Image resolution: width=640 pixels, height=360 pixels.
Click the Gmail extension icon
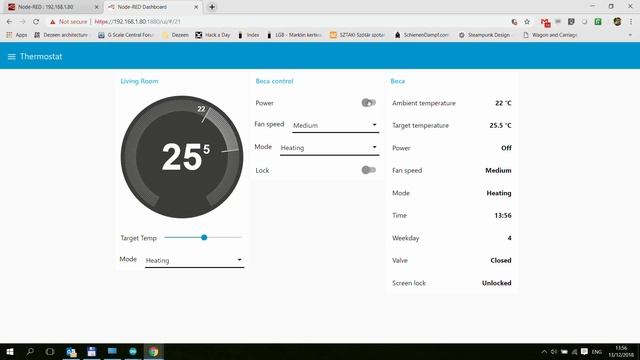point(545,22)
